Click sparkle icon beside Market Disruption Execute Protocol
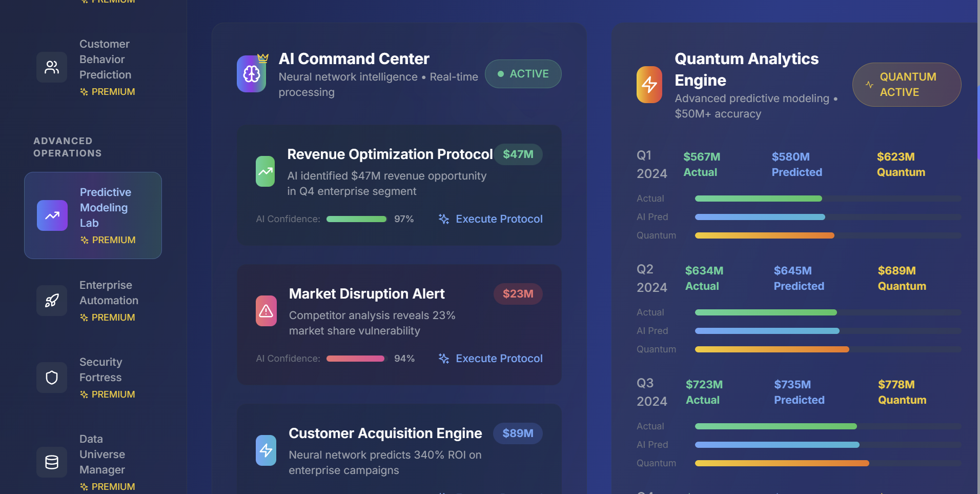The image size is (980, 494). pyautogui.click(x=444, y=359)
